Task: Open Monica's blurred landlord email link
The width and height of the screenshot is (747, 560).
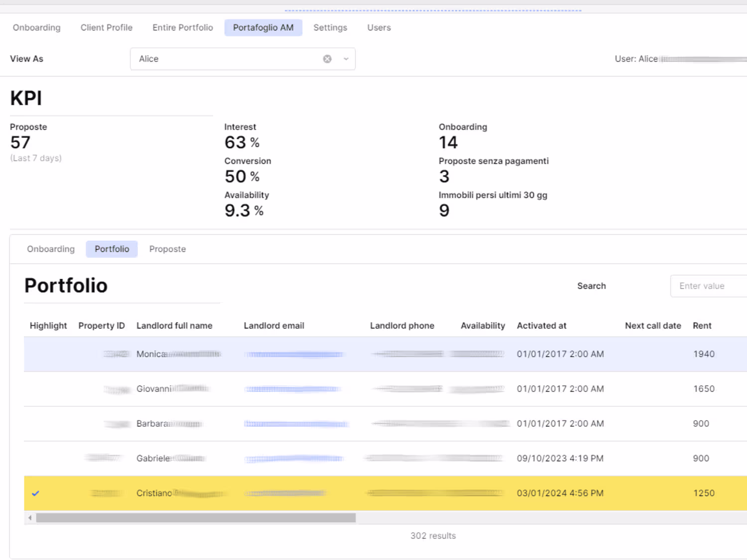Action: (294, 354)
